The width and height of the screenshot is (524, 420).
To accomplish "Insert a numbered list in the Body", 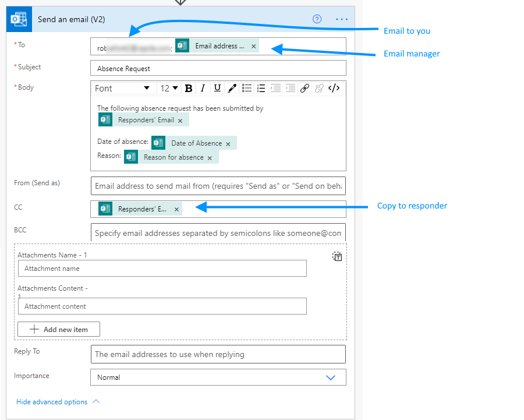I will (x=261, y=89).
